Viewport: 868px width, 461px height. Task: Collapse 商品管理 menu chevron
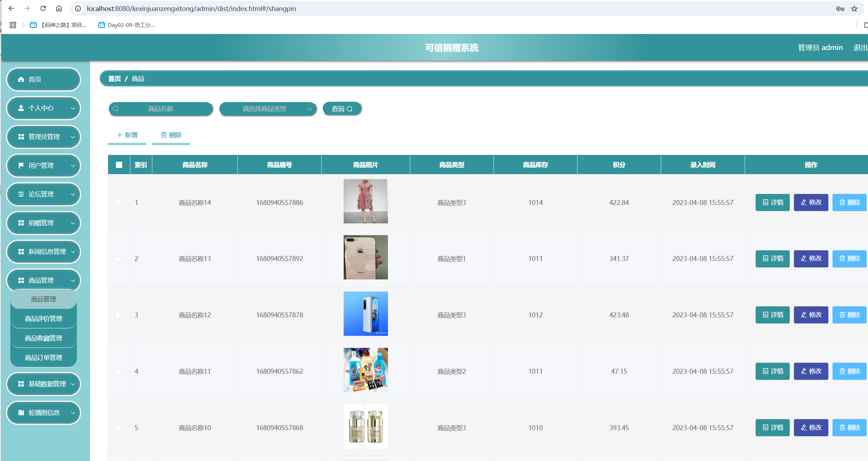(x=73, y=281)
